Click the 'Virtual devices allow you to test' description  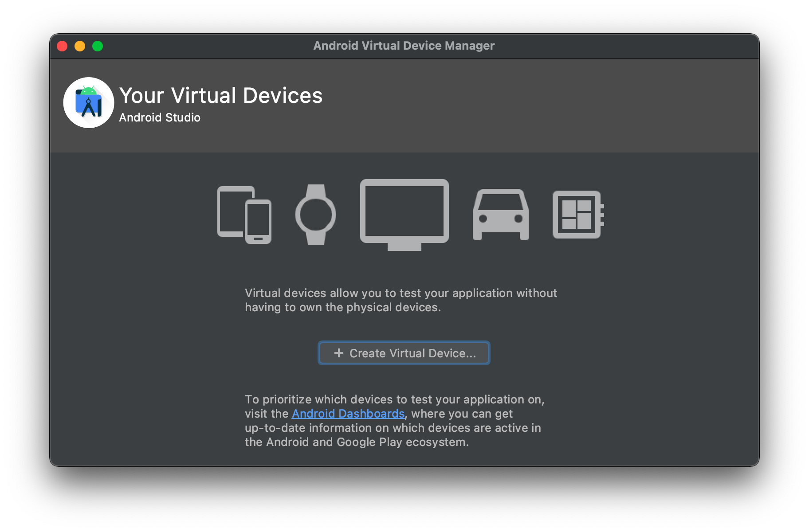(401, 300)
